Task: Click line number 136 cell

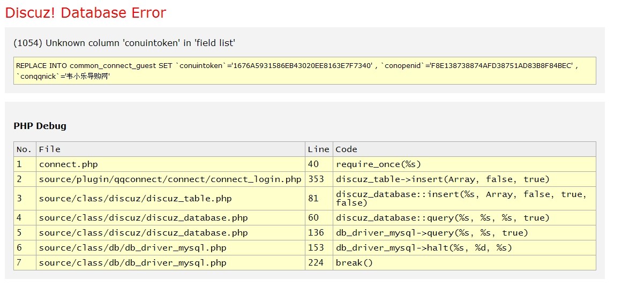Action: pyautogui.click(x=316, y=233)
